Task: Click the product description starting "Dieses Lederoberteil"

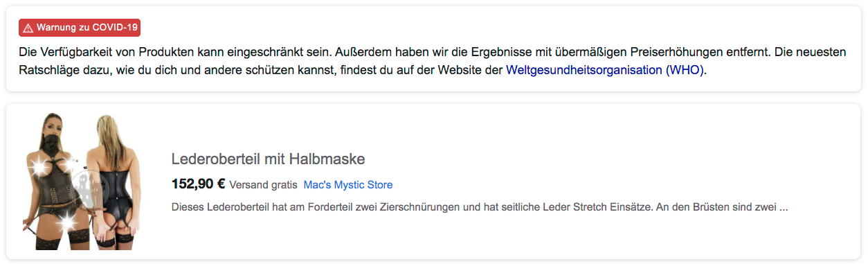Action: 480,206
